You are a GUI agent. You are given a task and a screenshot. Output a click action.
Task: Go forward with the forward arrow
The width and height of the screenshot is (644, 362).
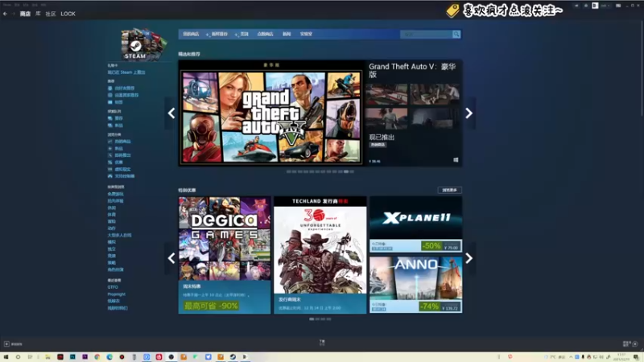13,14
